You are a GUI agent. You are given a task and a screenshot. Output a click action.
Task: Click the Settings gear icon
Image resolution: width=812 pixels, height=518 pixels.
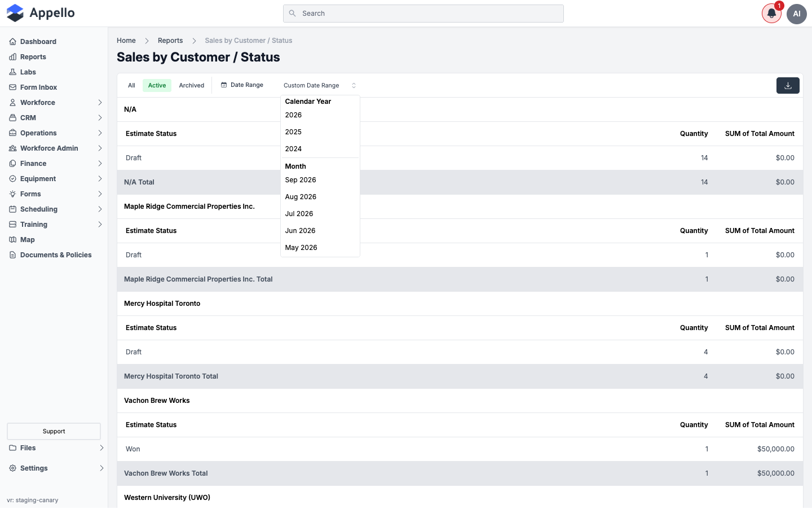click(x=12, y=468)
